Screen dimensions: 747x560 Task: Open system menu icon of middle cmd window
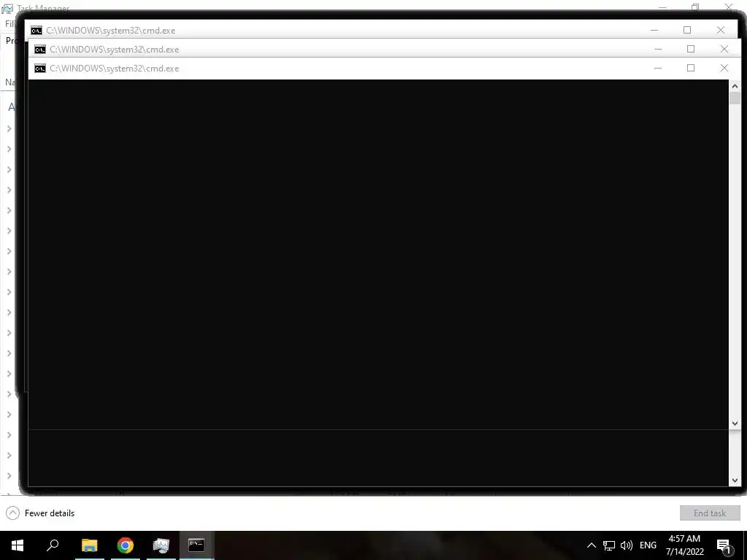(x=40, y=50)
